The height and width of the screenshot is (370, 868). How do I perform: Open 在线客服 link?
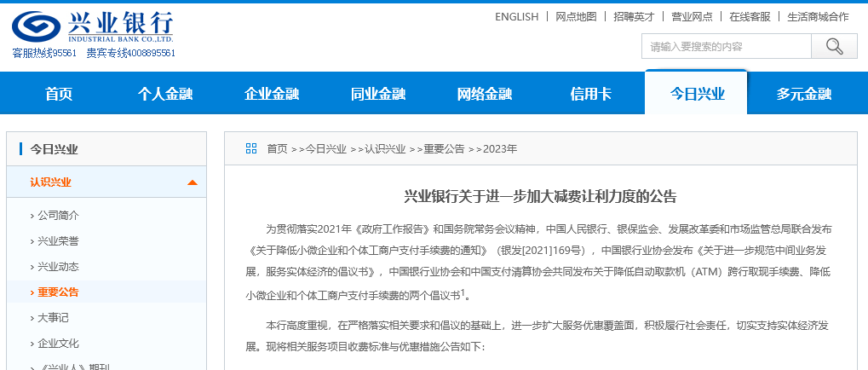750,16
